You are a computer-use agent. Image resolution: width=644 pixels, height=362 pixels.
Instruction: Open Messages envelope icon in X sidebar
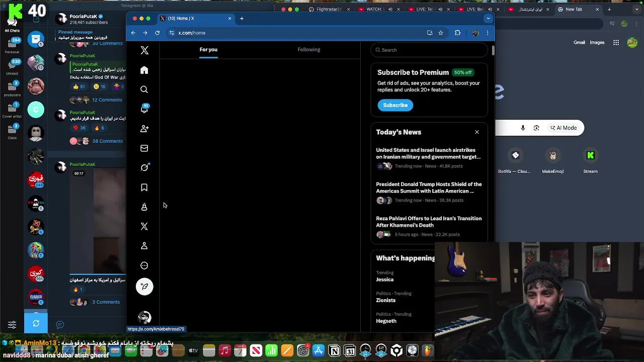point(144,148)
